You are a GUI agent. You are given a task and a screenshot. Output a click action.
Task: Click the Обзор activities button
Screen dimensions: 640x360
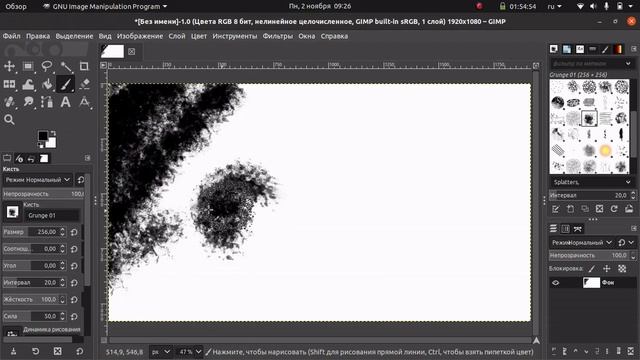coord(16,6)
